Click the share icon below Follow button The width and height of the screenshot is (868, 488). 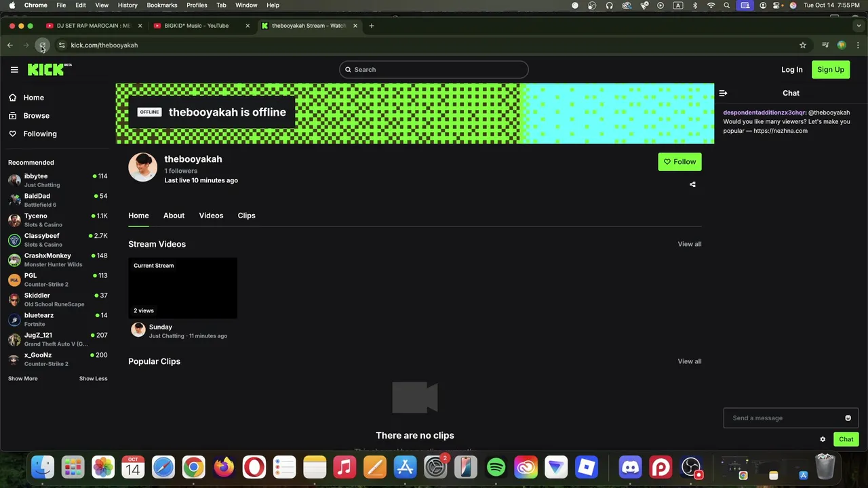(x=692, y=184)
